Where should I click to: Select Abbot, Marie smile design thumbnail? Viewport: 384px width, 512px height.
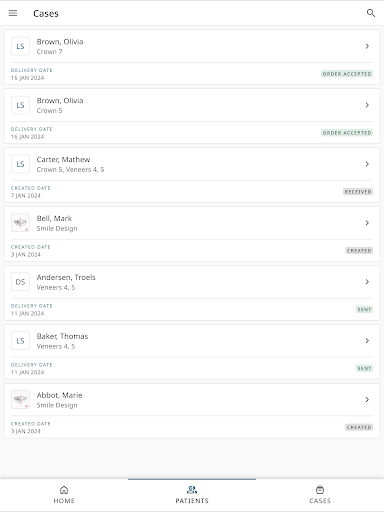coord(20,399)
